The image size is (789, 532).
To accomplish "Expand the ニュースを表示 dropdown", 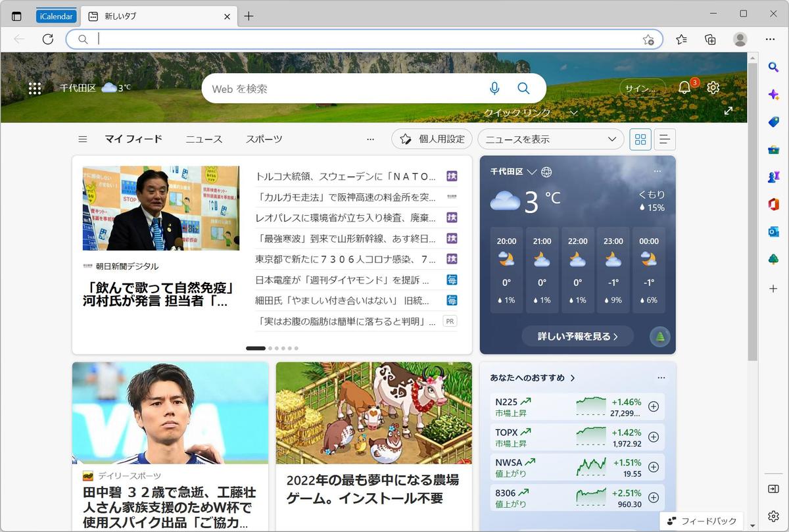I will [x=551, y=139].
